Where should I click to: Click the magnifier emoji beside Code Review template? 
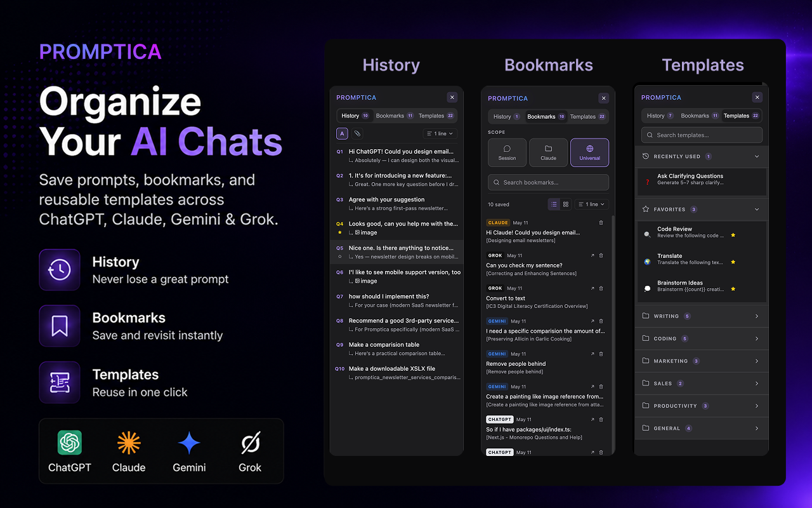coord(647,234)
